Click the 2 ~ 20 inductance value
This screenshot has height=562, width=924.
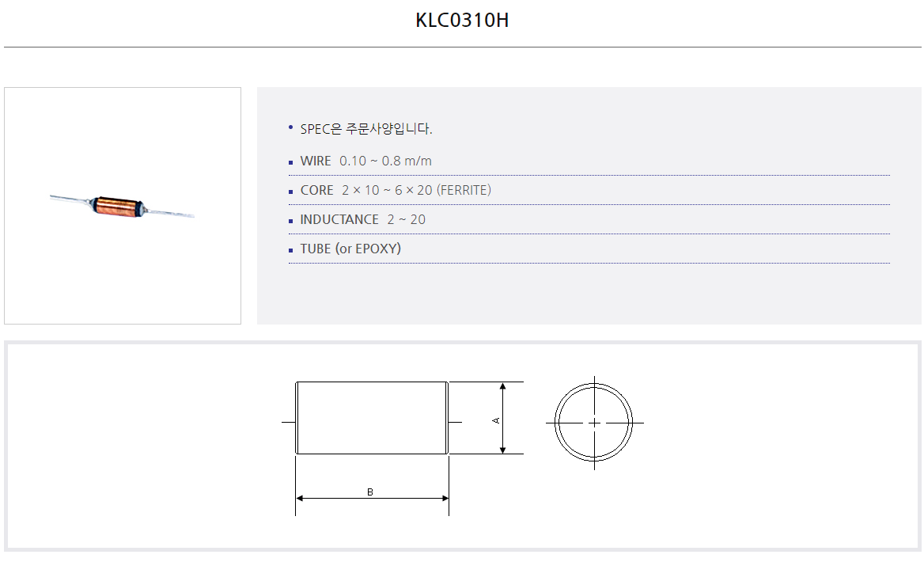point(406,219)
